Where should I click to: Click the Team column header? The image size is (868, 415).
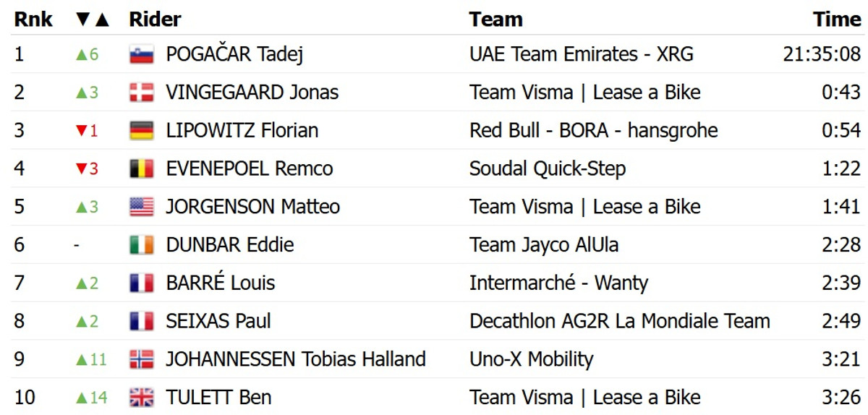[x=495, y=20]
